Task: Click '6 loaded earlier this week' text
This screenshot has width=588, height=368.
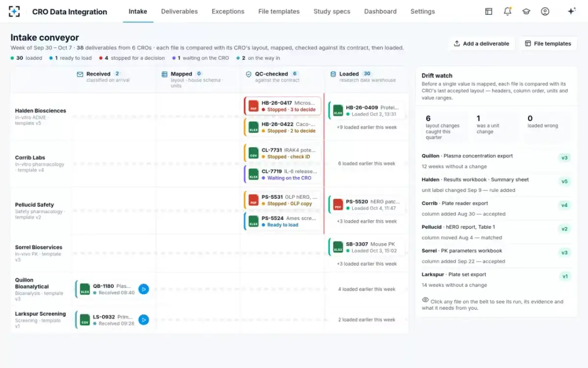Action: click(x=367, y=164)
